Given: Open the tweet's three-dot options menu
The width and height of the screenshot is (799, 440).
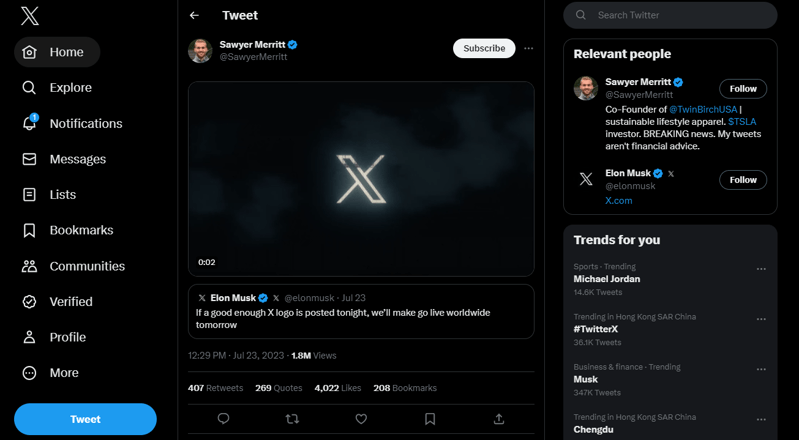Looking at the screenshot, I should 528,48.
